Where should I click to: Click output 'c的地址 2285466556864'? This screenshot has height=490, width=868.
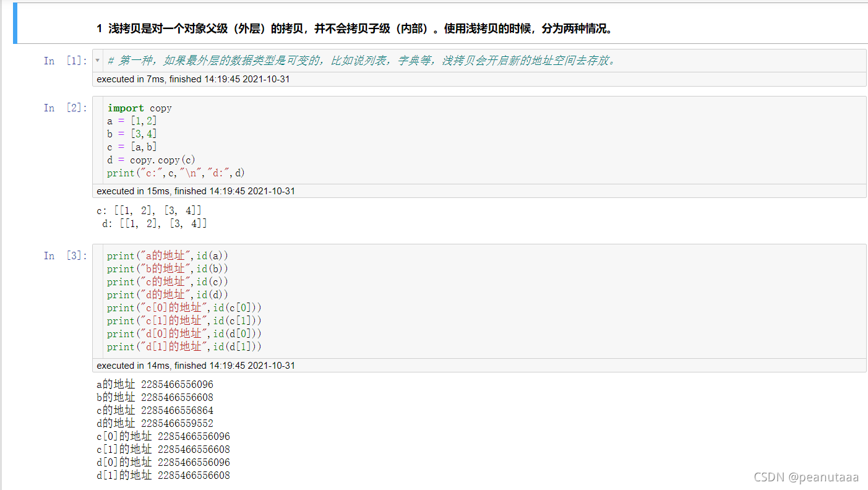click(155, 410)
